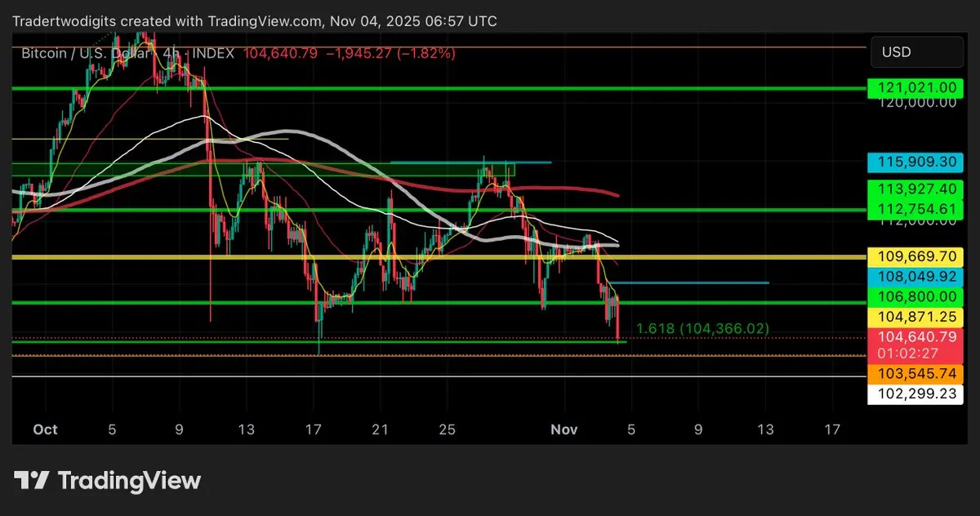The height and width of the screenshot is (516, 980).
Task: Select the 103,545.74 orange price label
Action: click(916, 374)
